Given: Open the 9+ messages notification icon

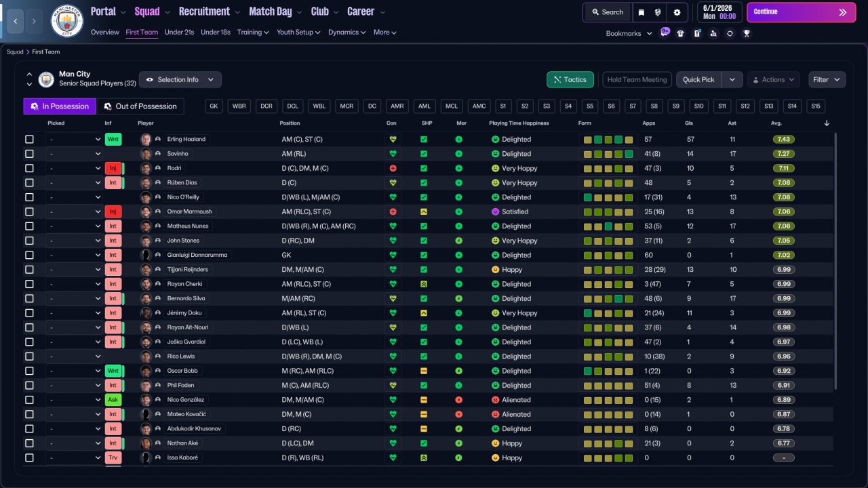Looking at the screenshot, I should coord(665,33).
